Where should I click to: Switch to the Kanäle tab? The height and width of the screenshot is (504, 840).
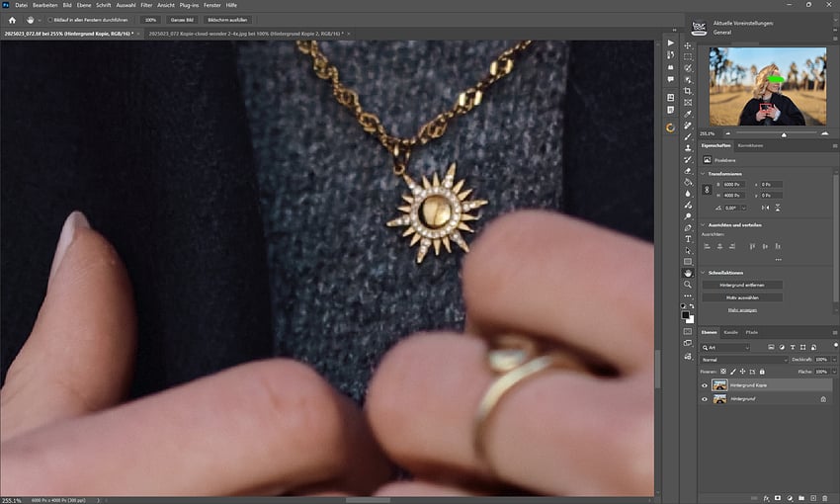point(731,332)
